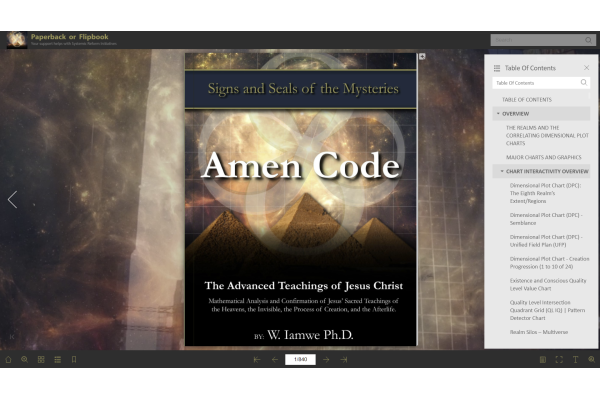Close the Table Of Contents panel
The image size is (600, 400).
[x=587, y=68]
